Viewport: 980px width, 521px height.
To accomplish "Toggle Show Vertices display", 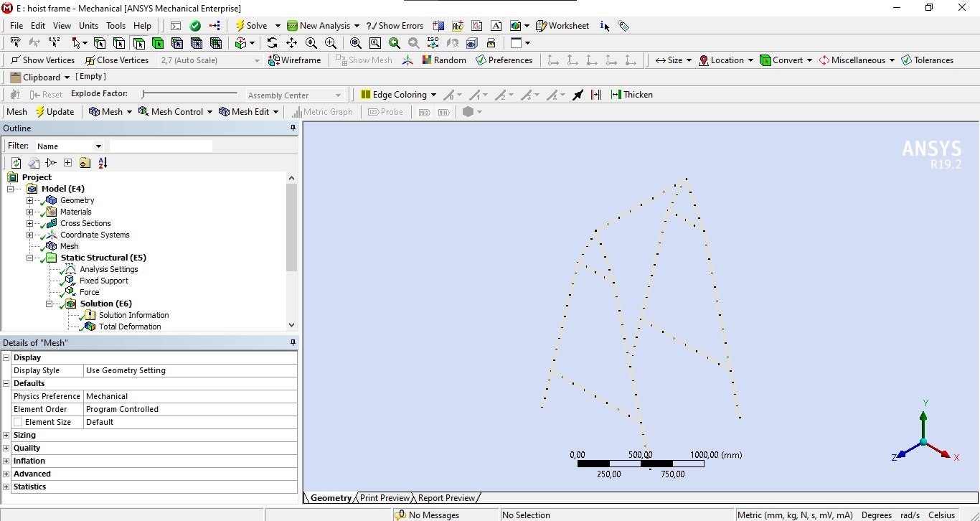I will point(42,60).
